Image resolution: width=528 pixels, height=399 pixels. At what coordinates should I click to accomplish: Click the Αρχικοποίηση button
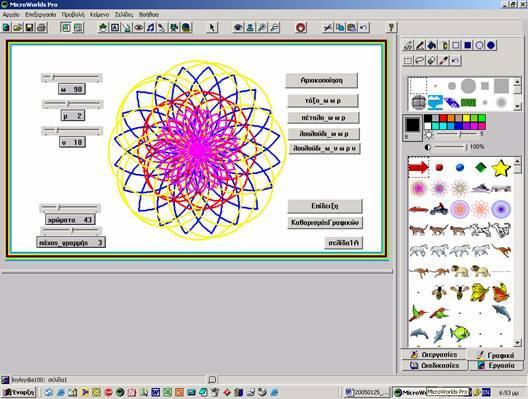click(321, 80)
